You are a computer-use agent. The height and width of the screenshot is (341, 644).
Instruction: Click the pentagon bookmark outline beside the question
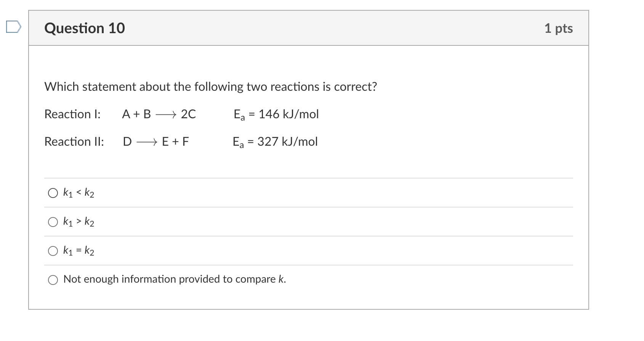coord(14,27)
